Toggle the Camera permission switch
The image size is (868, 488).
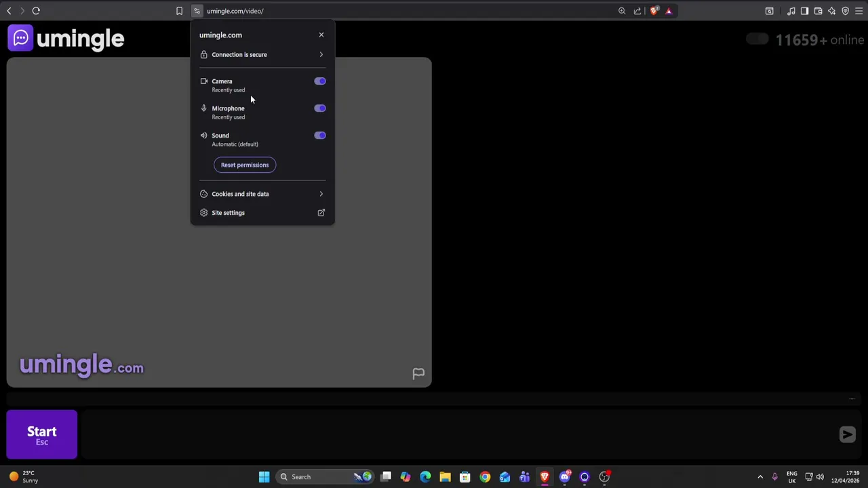[x=320, y=81]
